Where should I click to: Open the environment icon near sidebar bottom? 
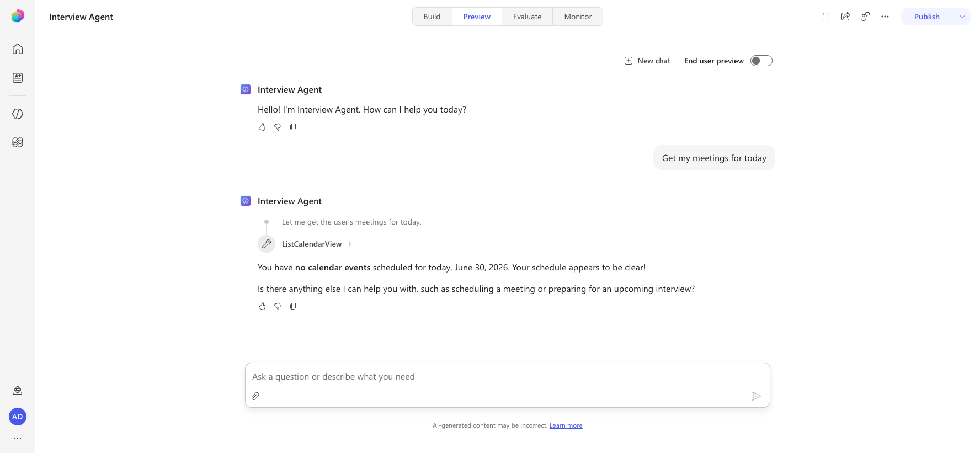(18, 391)
